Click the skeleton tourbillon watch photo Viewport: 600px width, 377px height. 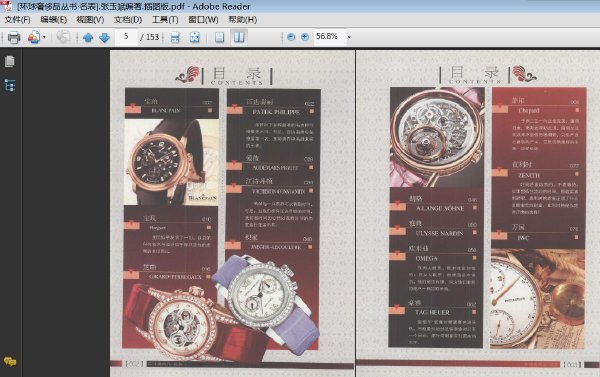[x=437, y=137]
